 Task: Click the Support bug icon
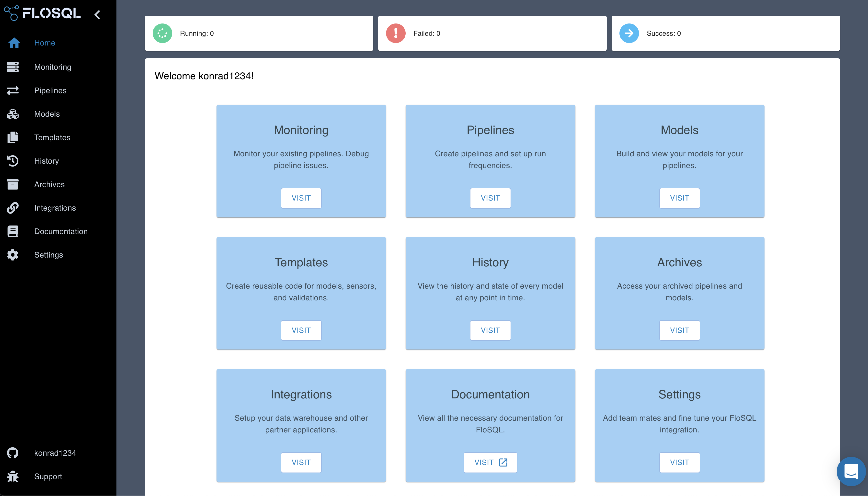[x=13, y=476]
